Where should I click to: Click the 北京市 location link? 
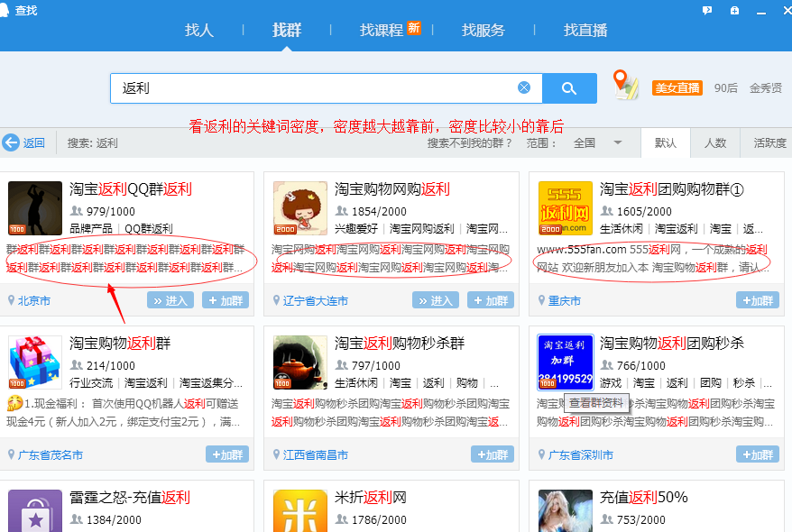click(34, 301)
